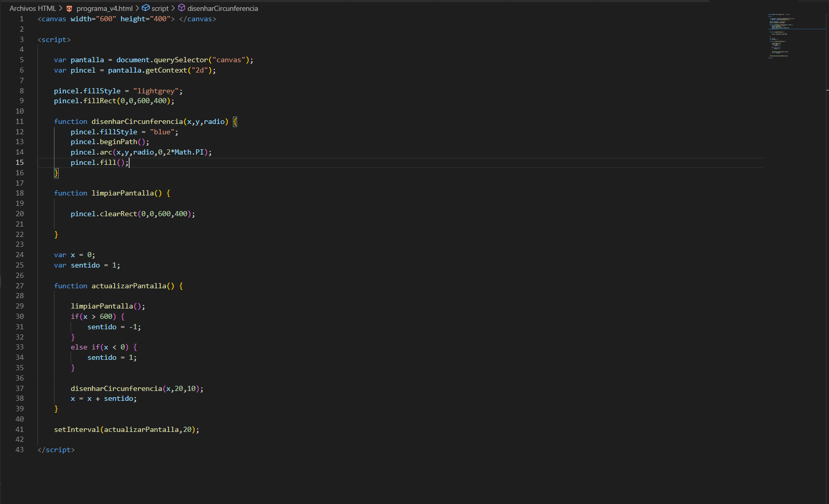
Task: Click 'Math.PI' on line 14
Action: (x=189, y=152)
